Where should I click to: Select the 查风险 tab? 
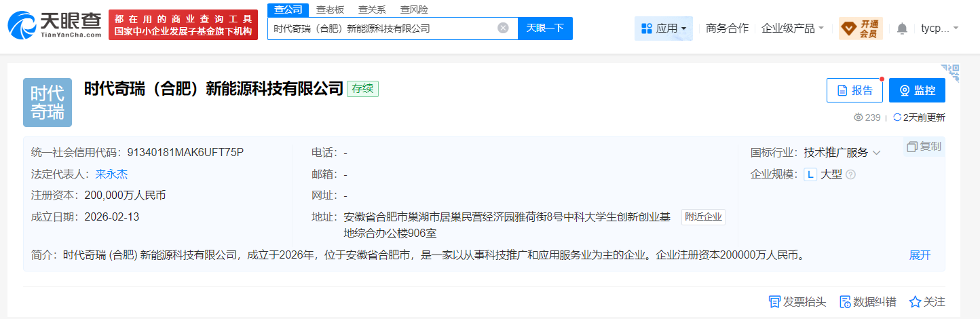click(x=414, y=10)
